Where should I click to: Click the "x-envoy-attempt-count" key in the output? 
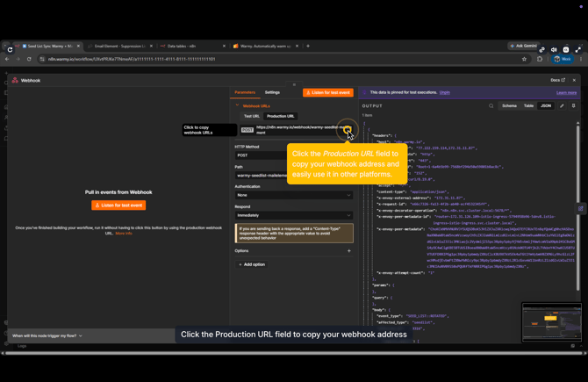coord(400,273)
